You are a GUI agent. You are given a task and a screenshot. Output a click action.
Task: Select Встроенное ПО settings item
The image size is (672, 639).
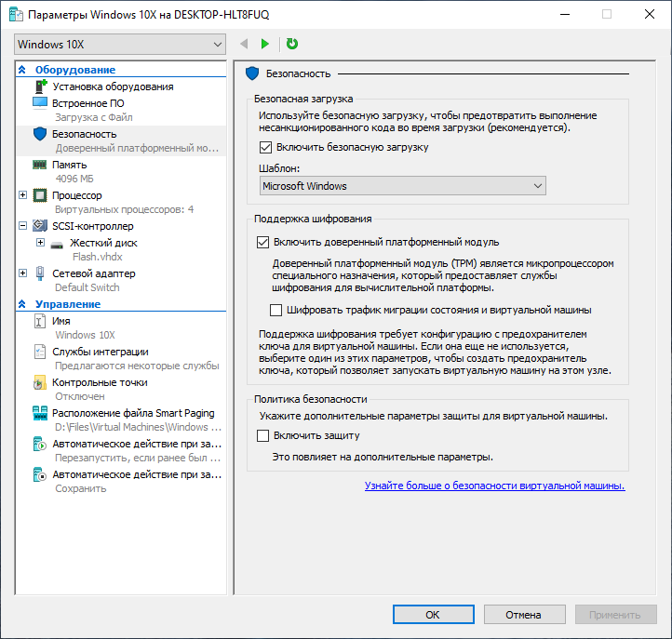(x=87, y=103)
